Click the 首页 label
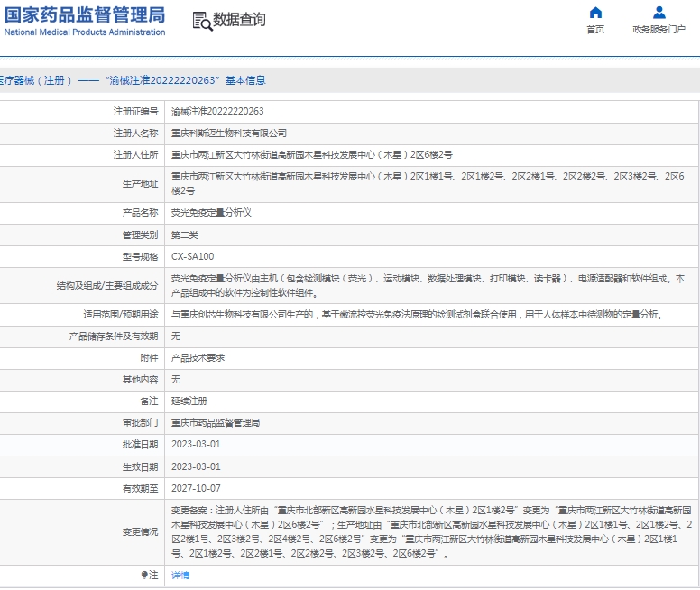The width and height of the screenshot is (700, 590). coord(595,30)
